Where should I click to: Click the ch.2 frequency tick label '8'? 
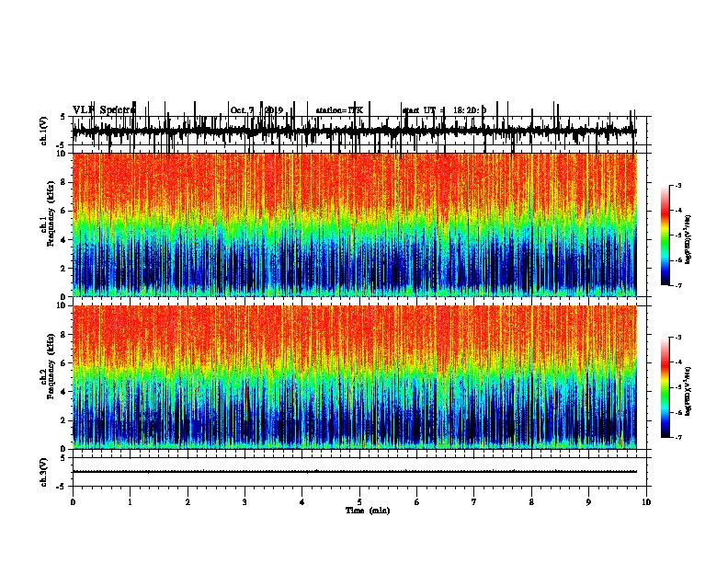pyautogui.click(x=64, y=335)
